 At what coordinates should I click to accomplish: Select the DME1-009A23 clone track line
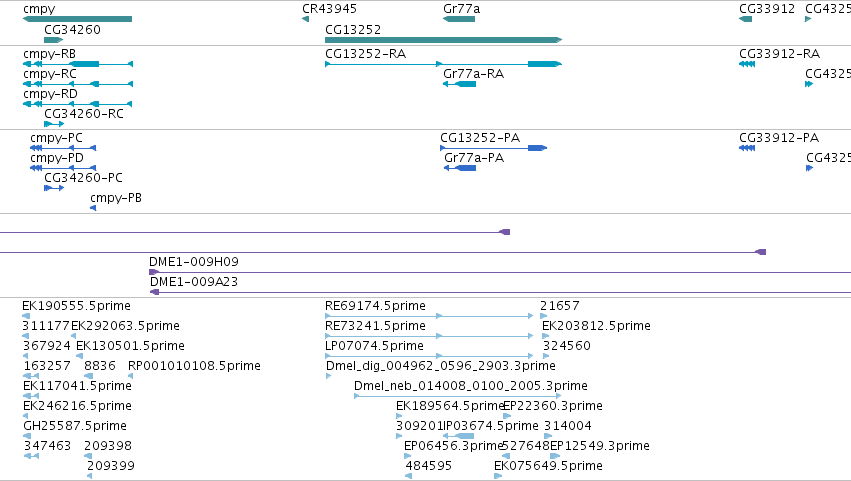500,292
